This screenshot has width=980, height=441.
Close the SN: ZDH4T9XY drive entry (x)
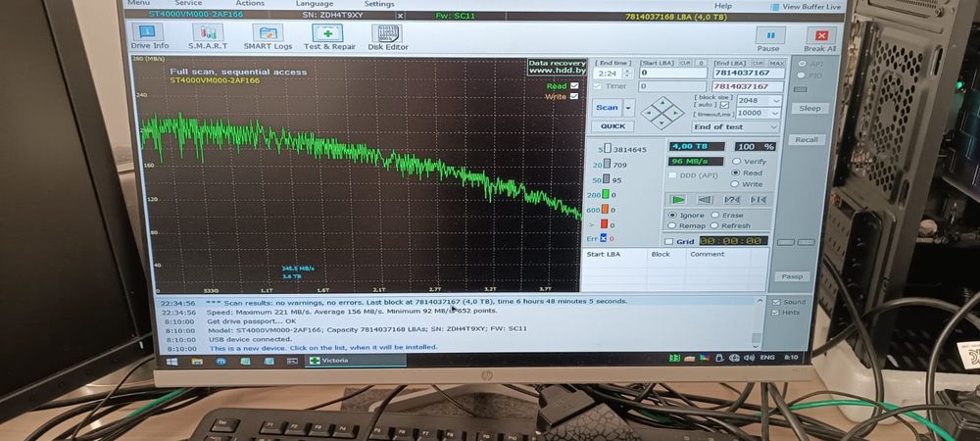pos(400,16)
